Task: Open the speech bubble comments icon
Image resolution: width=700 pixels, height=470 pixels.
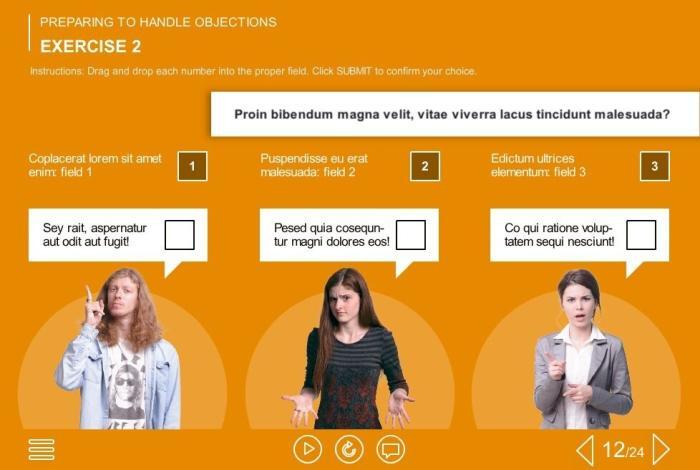Action: coord(391,449)
